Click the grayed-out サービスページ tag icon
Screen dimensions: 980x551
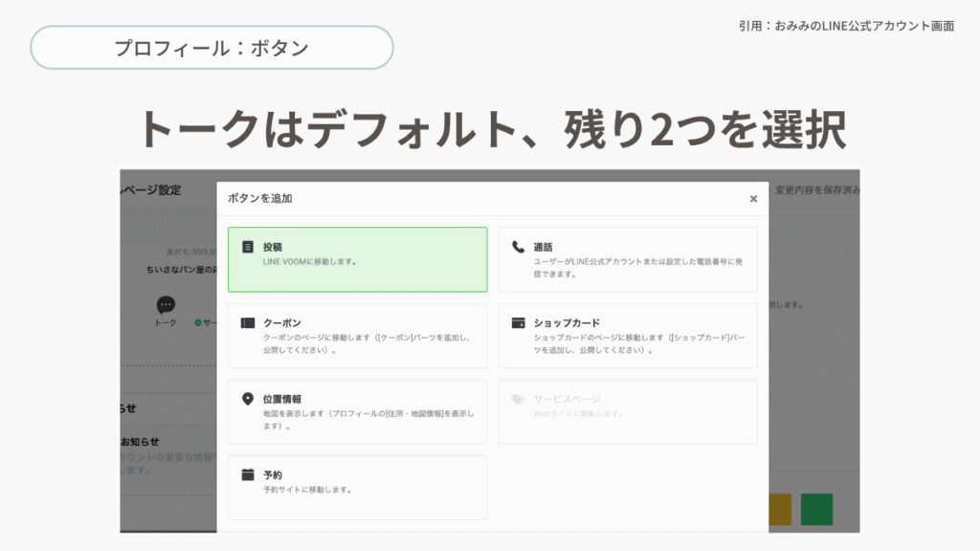[x=518, y=399]
